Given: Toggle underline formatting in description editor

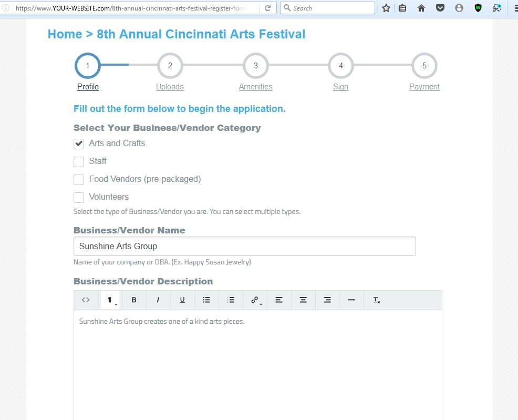Looking at the screenshot, I should (182, 300).
